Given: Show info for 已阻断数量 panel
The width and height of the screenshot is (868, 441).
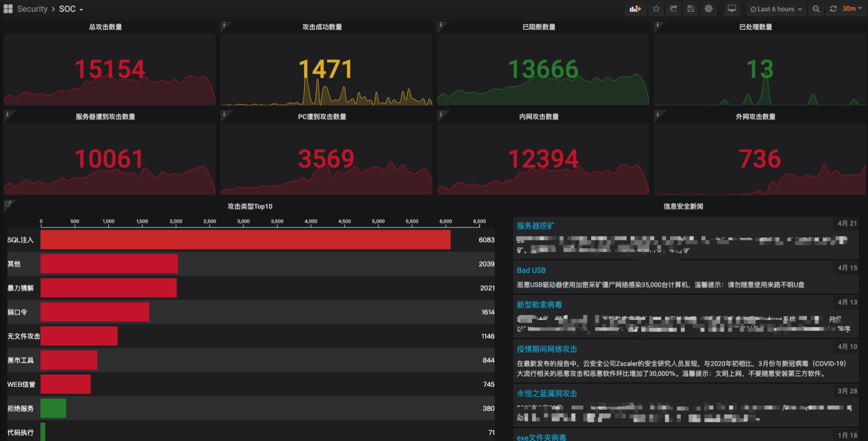Looking at the screenshot, I should coord(441,25).
